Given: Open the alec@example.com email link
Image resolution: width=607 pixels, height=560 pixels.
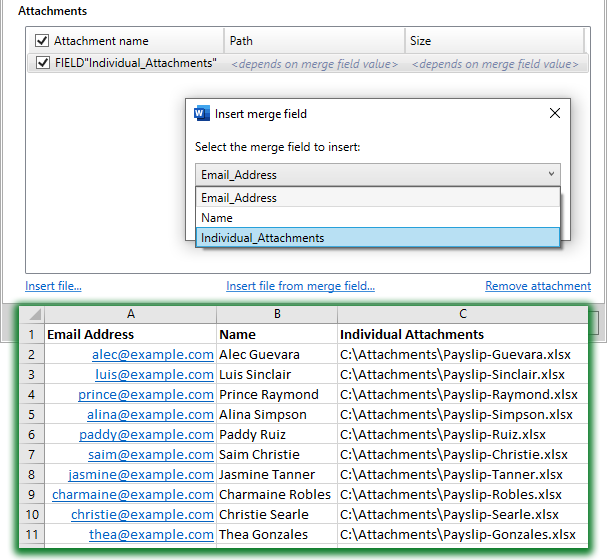Looking at the screenshot, I should click(153, 354).
